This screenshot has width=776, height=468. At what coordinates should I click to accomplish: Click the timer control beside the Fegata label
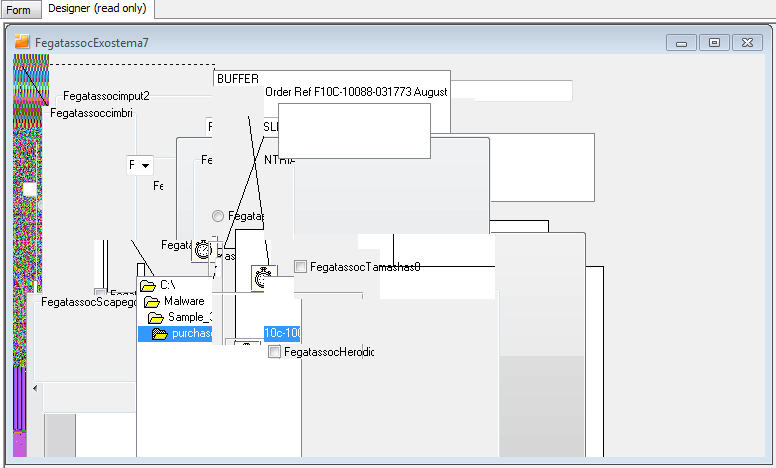pos(203,249)
